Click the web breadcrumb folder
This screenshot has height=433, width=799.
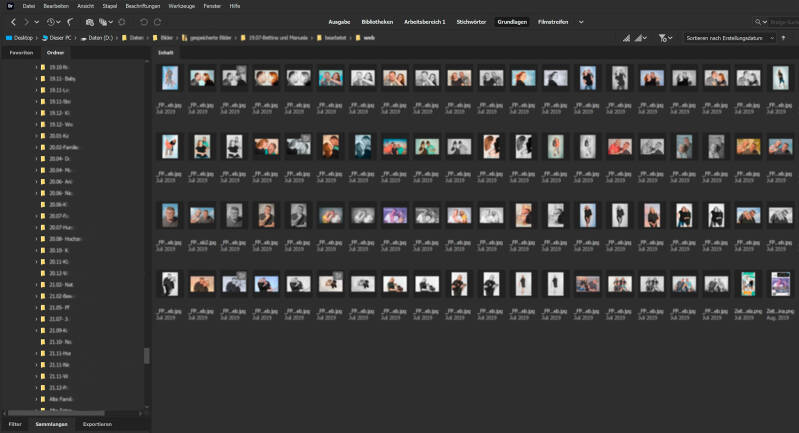(365, 38)
